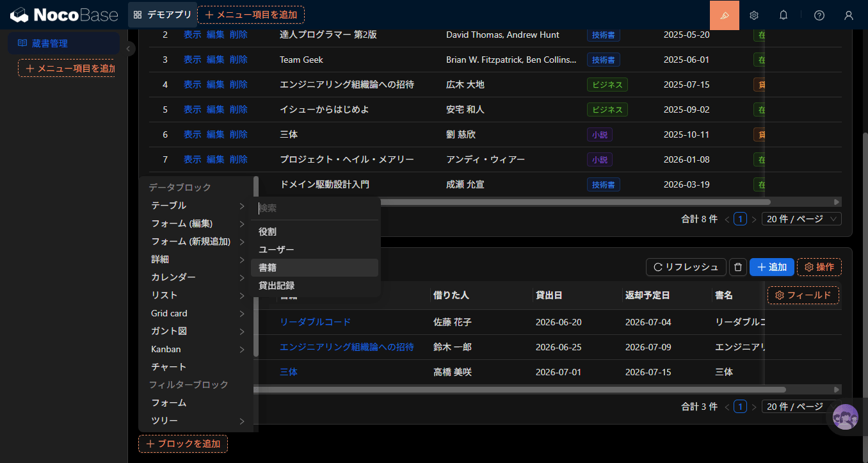Image resolution: width=868 pixels, height=463 pixels.
Task: Click 編集 on the 達人プログラマー row
Action: [216, 35]
